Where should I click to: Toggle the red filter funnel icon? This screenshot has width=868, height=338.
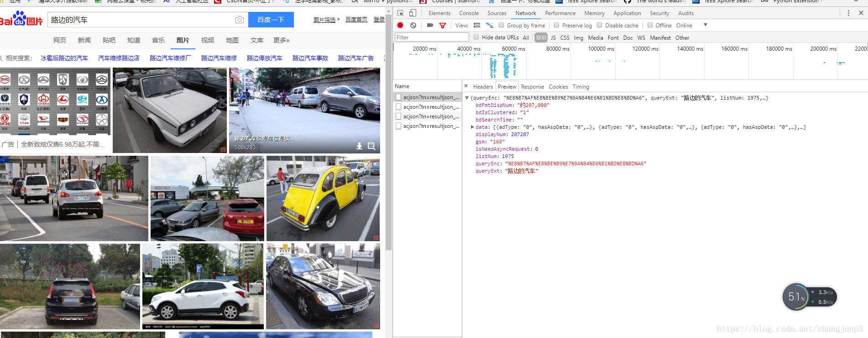pos(442,26)
